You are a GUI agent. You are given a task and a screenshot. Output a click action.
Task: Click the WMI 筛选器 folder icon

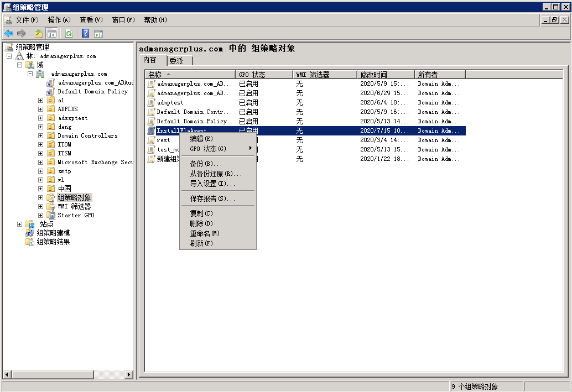pos(51,206)
